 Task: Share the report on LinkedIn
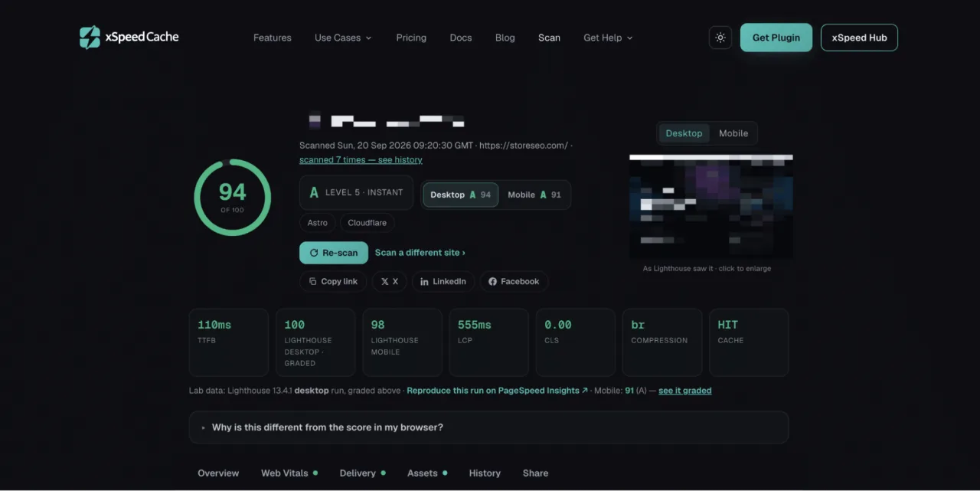(443, 282)
